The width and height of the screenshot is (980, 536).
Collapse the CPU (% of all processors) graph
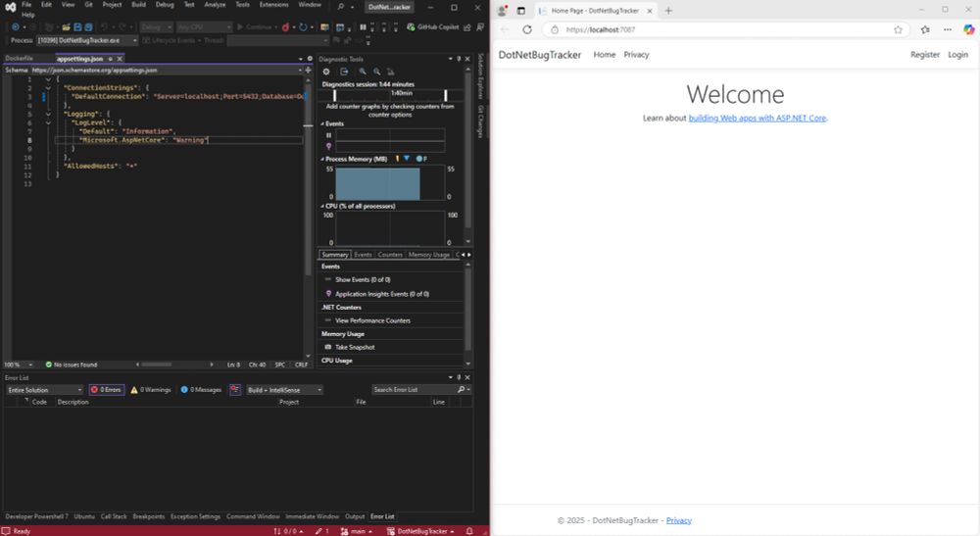pyautogui.click(x=322, y=206)
